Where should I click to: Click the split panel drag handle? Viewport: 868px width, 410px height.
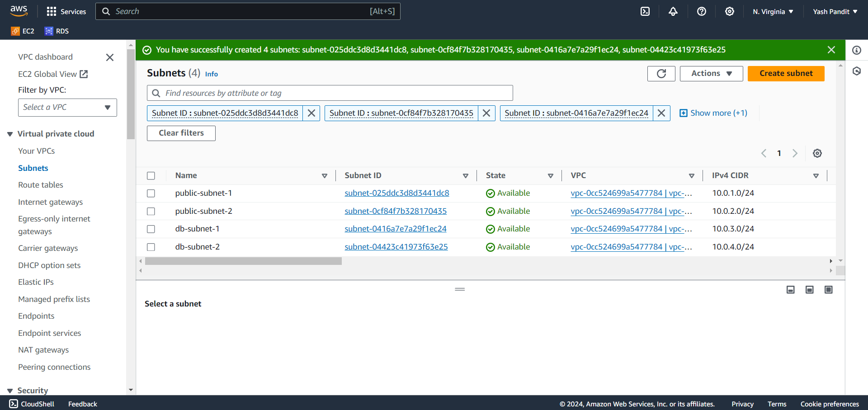click(x=460, y=289)
